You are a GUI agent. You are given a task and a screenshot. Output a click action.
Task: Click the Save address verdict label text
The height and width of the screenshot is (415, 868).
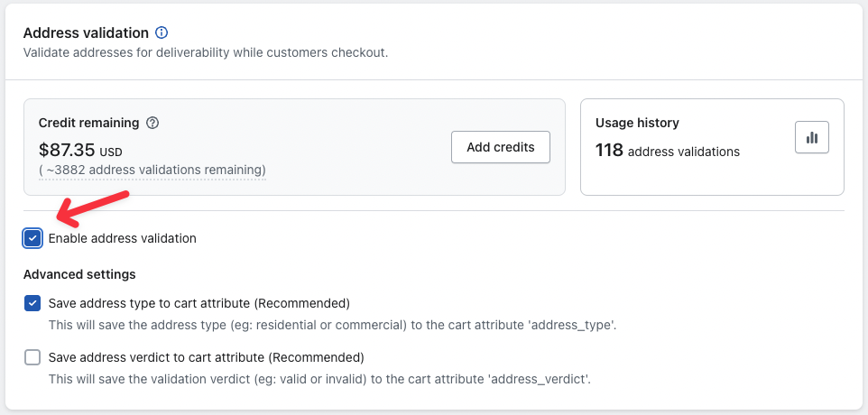coord(206,356)
